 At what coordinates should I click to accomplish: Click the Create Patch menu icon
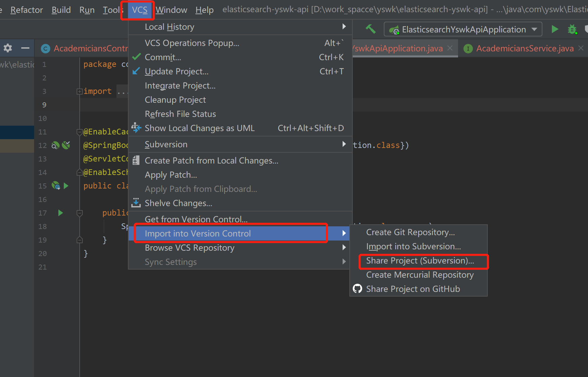[x=136, y=160]
